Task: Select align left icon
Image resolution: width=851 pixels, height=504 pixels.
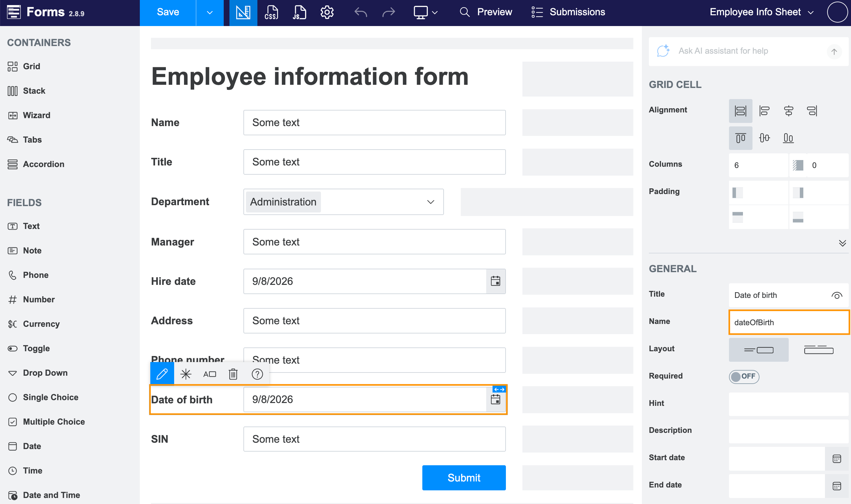Action: pos(764,111)
